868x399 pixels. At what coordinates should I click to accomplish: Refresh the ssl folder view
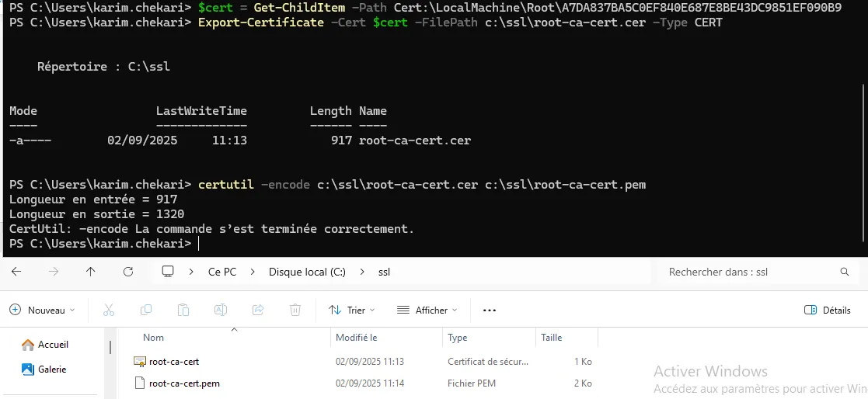click(x=128, y=272)
